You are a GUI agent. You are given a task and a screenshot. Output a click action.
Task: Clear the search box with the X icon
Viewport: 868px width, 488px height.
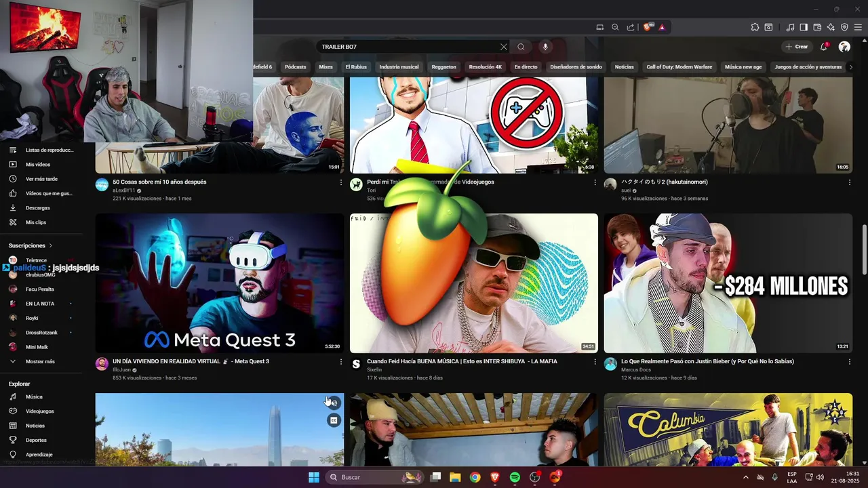[503, 47]
